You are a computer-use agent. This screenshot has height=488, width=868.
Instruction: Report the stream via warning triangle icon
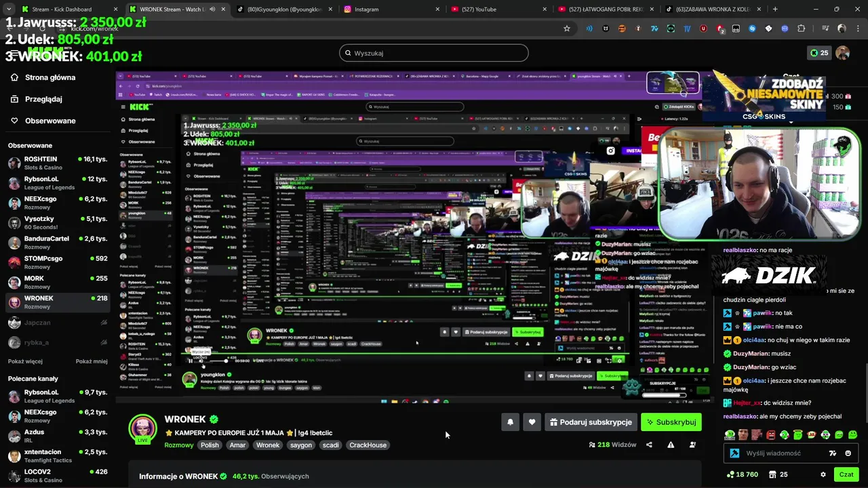tap(671, 445)
